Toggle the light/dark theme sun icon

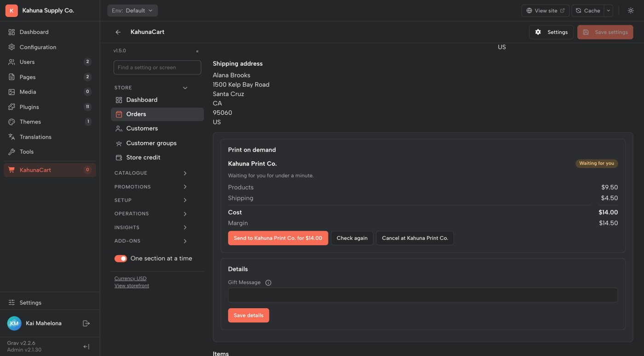click(631, 11)
